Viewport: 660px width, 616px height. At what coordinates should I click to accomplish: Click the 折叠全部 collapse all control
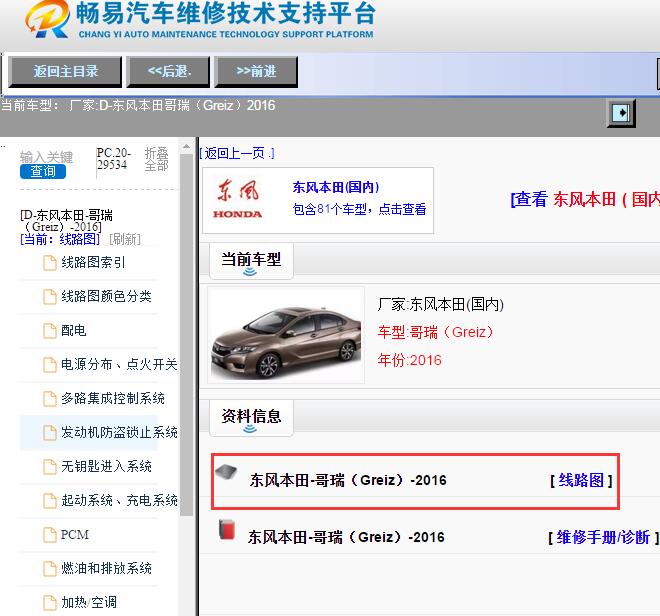(157, 159)
